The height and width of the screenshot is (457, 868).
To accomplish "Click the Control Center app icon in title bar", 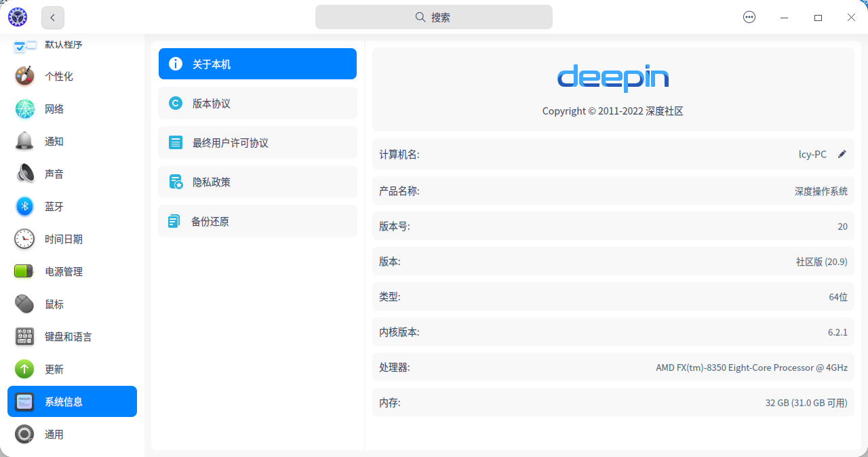I will (18, 18).
